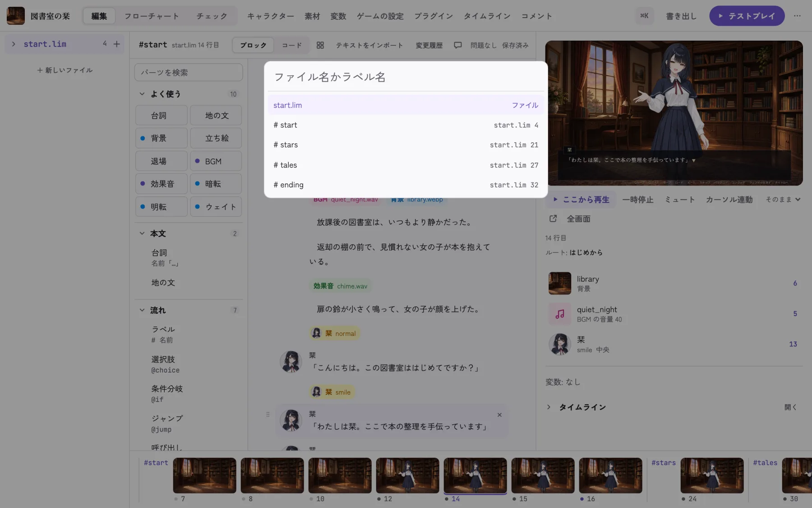Switch to the チェック tab
Image resolution: width=812 pixels, height=508 pixels.
click(x=212, y=16)
